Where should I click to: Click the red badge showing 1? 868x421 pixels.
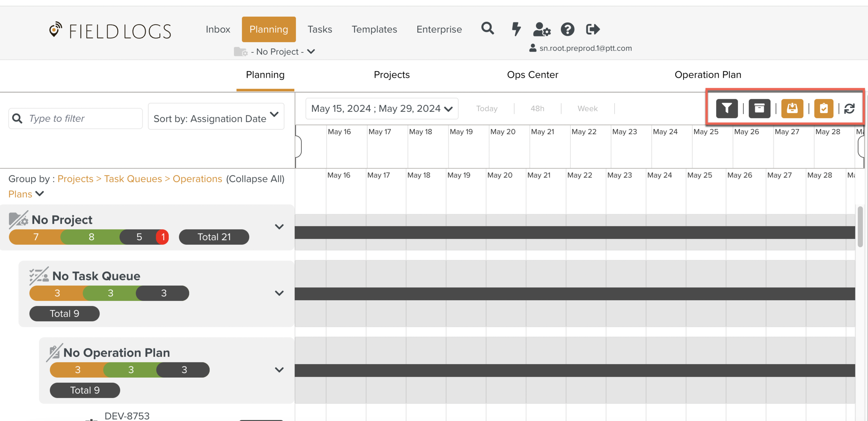pos(162,237)
